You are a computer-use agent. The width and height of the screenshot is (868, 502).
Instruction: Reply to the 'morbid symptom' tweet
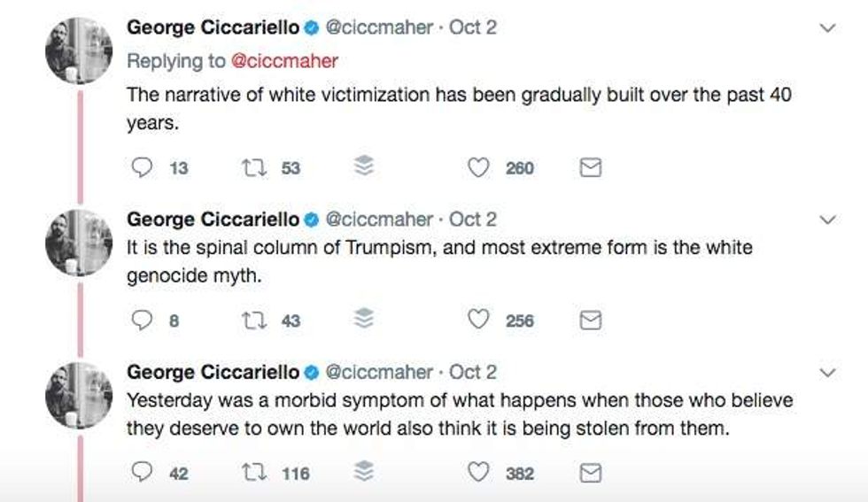point(140,474)
